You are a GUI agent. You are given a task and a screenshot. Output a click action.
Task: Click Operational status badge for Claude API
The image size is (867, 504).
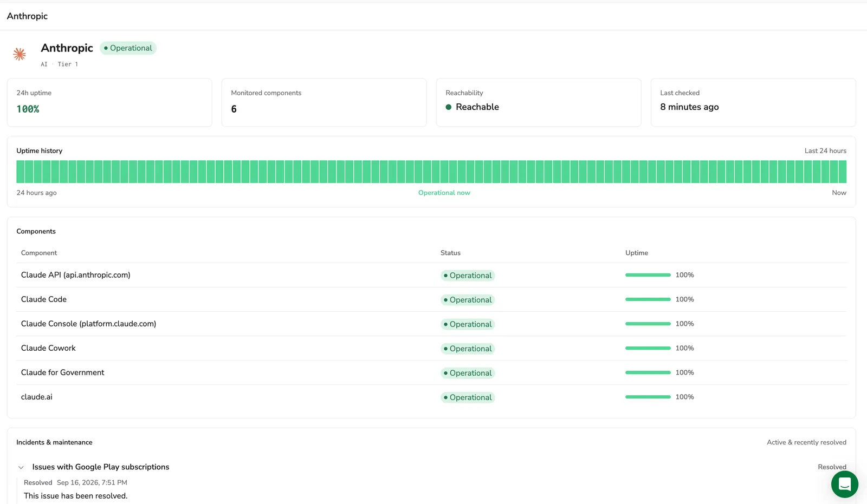(x=468, y=276)
